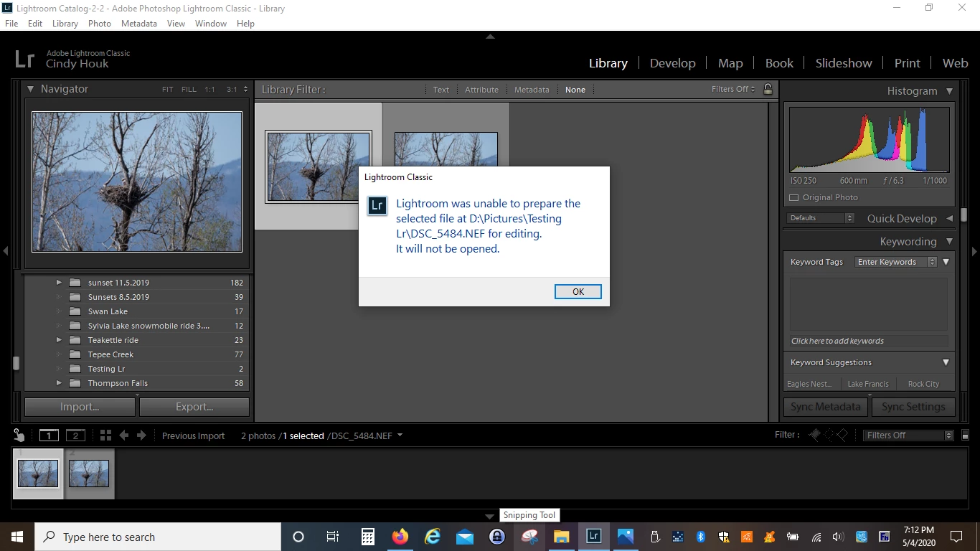The height and width of the screenshot is (551, 980).
Task: Add the Rock City keyword suggestion
Action: [x=923, y=384]
